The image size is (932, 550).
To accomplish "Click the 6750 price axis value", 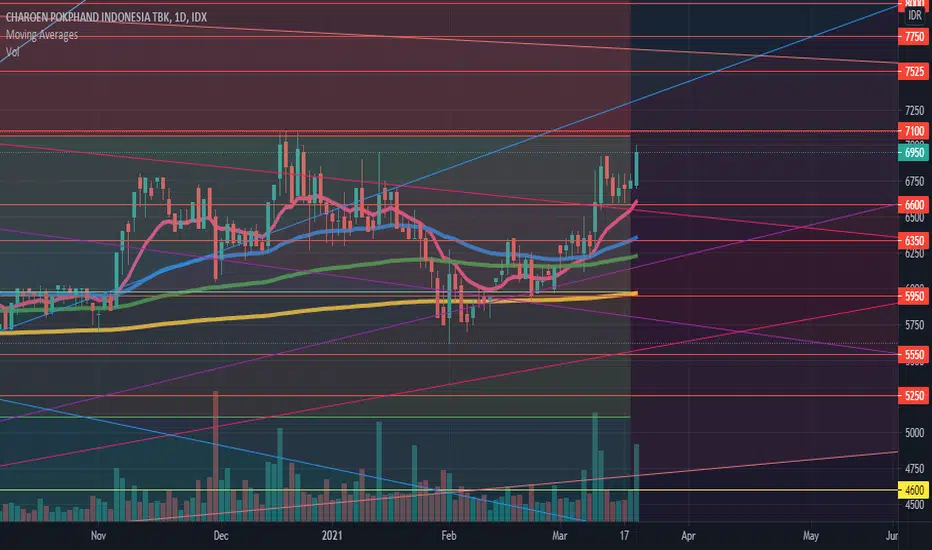I will click(x=914, y=182).
